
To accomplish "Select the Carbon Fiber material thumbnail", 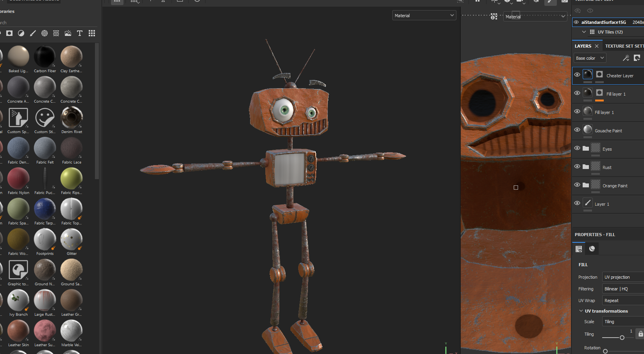I will tap(45, 57).
